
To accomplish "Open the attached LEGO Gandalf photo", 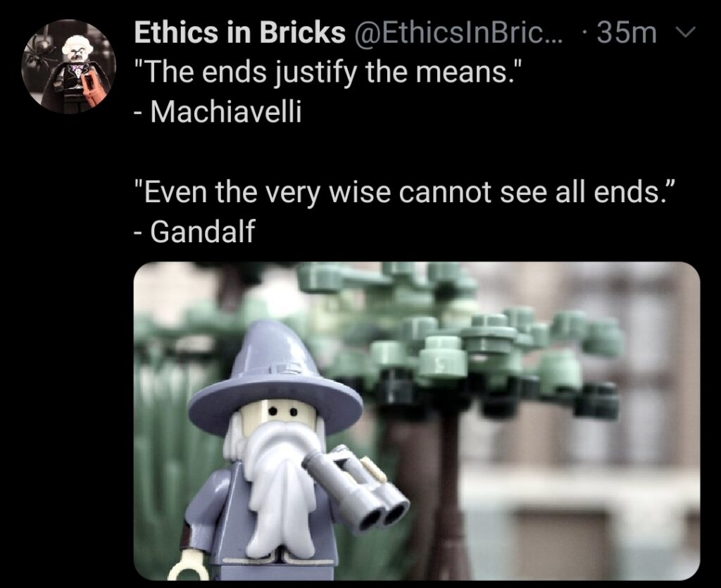I will [x=417, y=421].
